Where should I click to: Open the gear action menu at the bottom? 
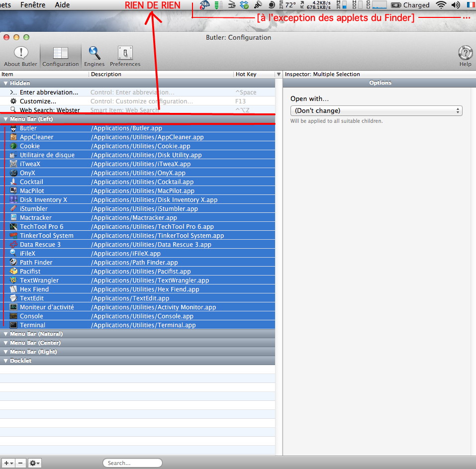34,463
